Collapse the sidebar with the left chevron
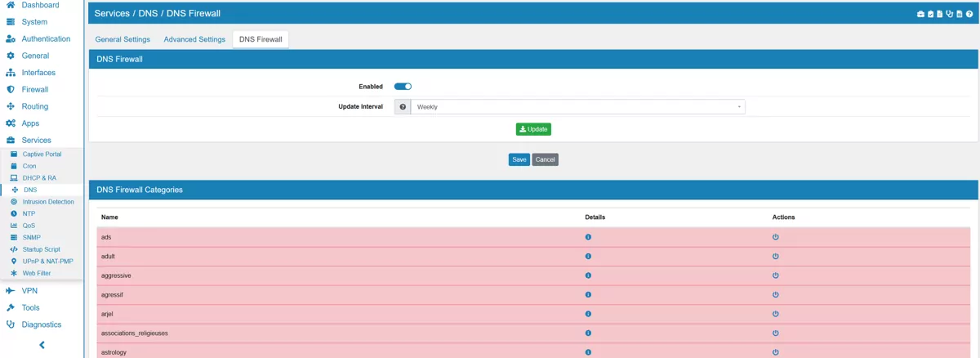Viewport: 980px width, 358px height. [42, 346]
